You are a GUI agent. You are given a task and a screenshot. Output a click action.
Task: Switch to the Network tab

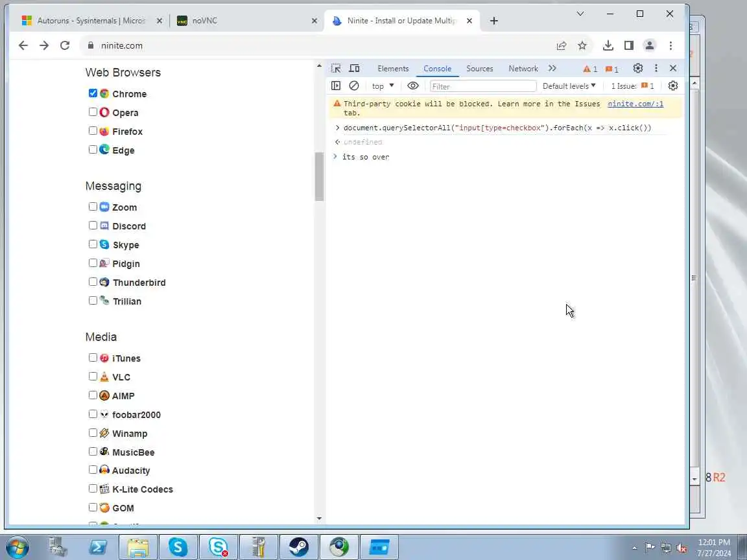click(x=523, y=69)
